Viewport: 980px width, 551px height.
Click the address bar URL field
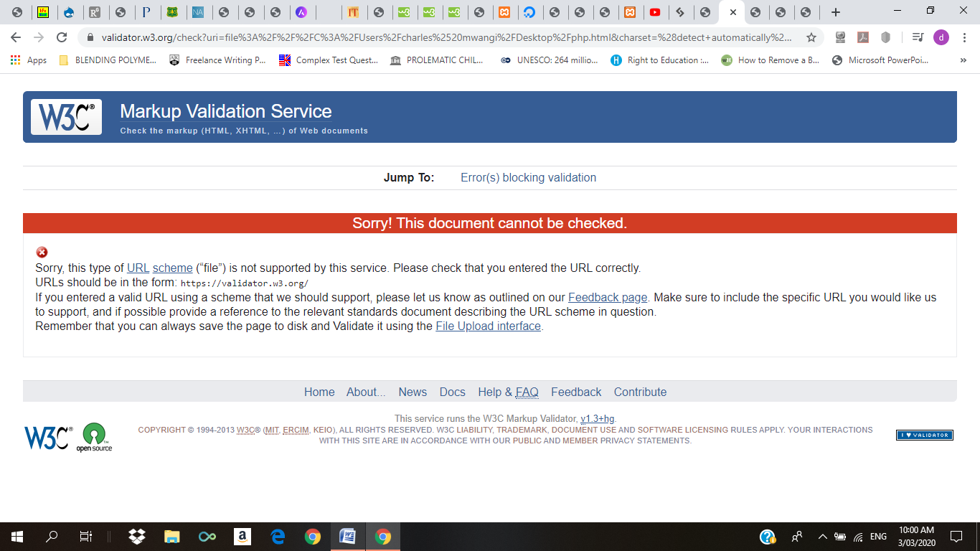pos(445,37)
